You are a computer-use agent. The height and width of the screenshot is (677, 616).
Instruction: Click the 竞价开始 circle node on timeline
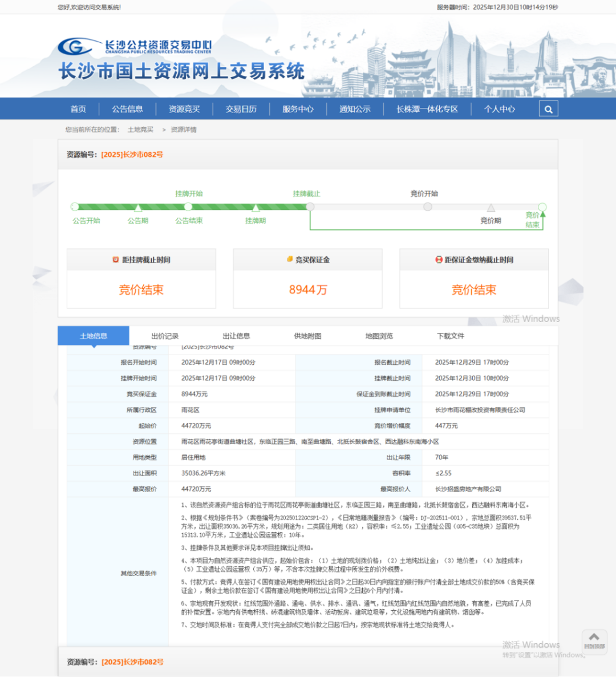pyautogui.click(x=427, y=207)
